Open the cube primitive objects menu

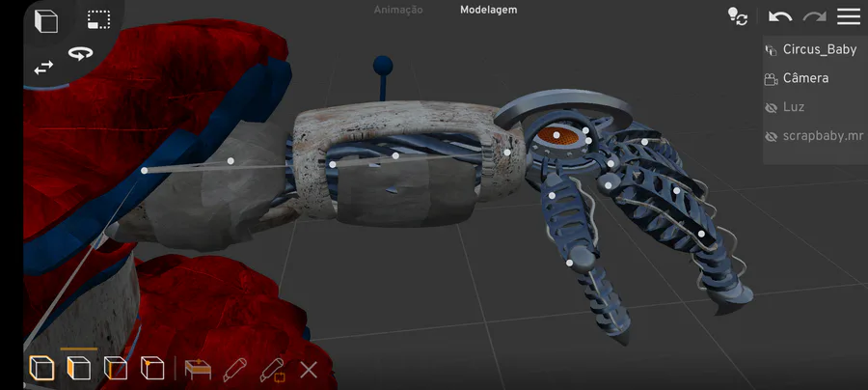(x=46, y=21)
